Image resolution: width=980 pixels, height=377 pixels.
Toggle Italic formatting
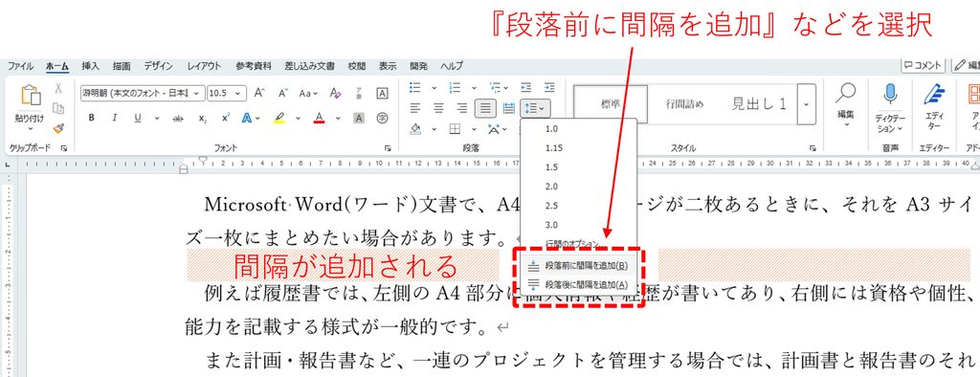coord(115,118)
